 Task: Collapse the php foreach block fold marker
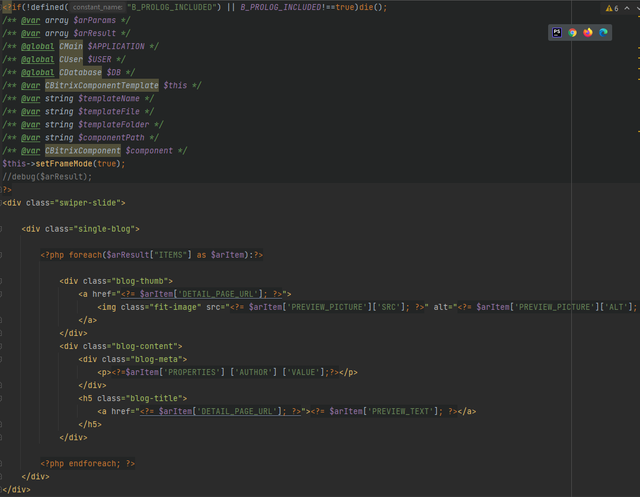tap(1, 255)
